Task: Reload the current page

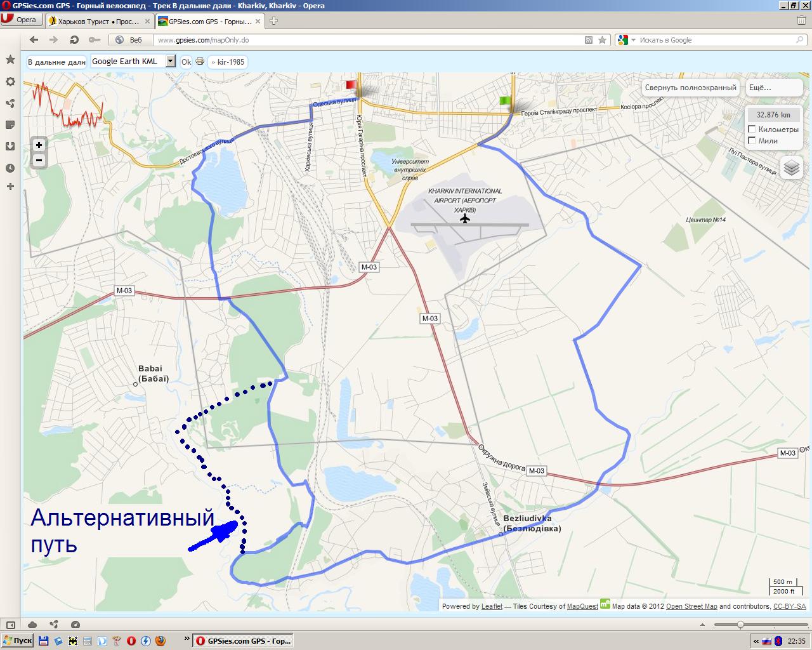Action: (74, 40)
